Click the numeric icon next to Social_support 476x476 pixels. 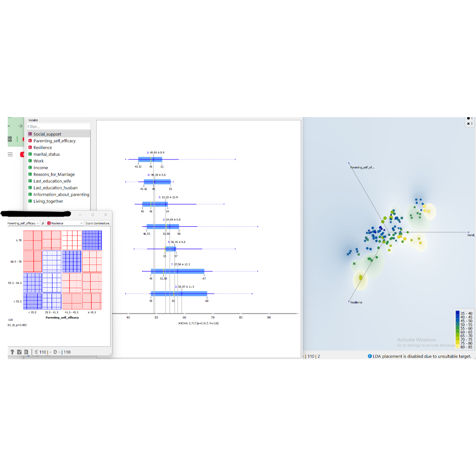(30, 134)
